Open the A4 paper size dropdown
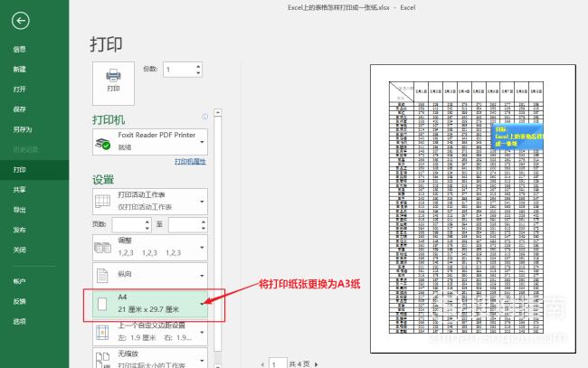The height and width of the screenshot is (368, 588). [x=202, y=304]
